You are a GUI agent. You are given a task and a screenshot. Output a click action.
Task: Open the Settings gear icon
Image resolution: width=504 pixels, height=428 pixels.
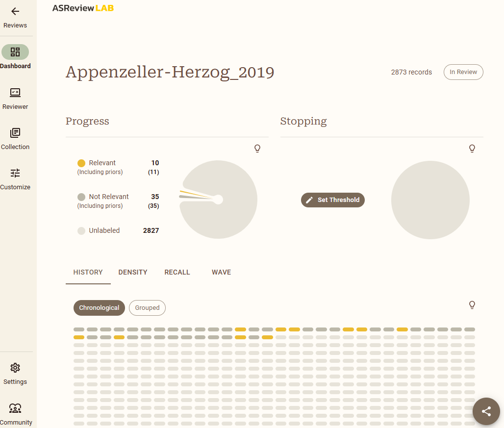coord(15,368)
